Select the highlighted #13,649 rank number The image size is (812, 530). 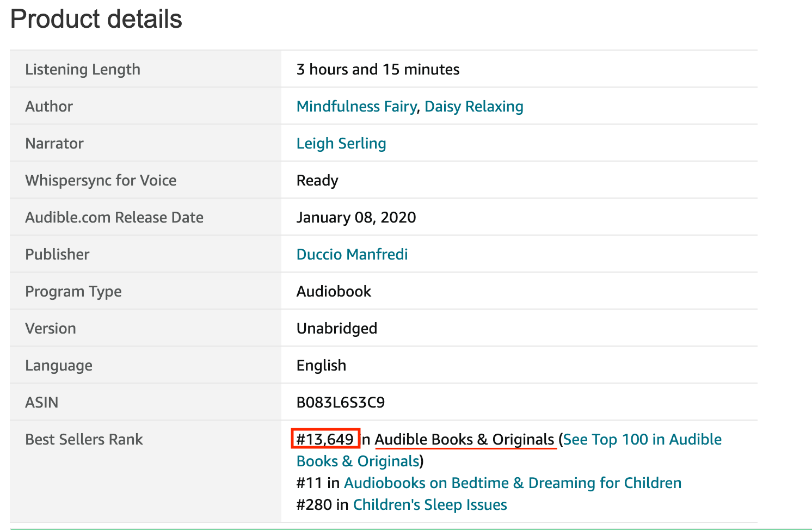click(x=325, y=439)
